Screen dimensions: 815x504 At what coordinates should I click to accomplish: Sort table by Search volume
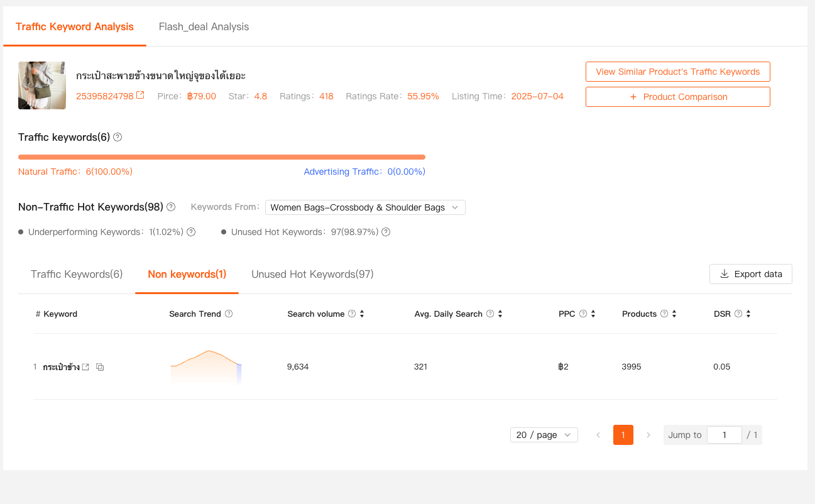click(362, 314)
